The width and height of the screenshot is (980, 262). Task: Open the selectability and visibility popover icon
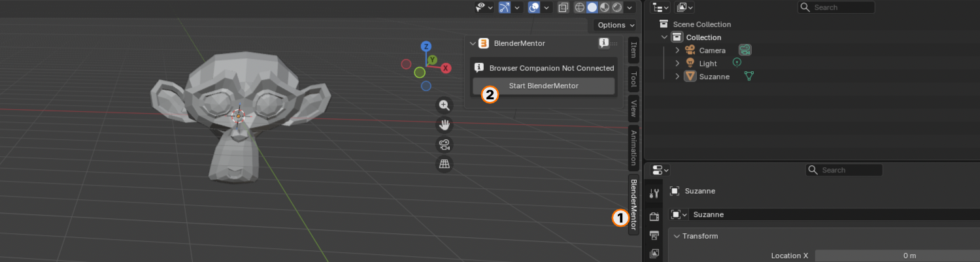(484, 7)
